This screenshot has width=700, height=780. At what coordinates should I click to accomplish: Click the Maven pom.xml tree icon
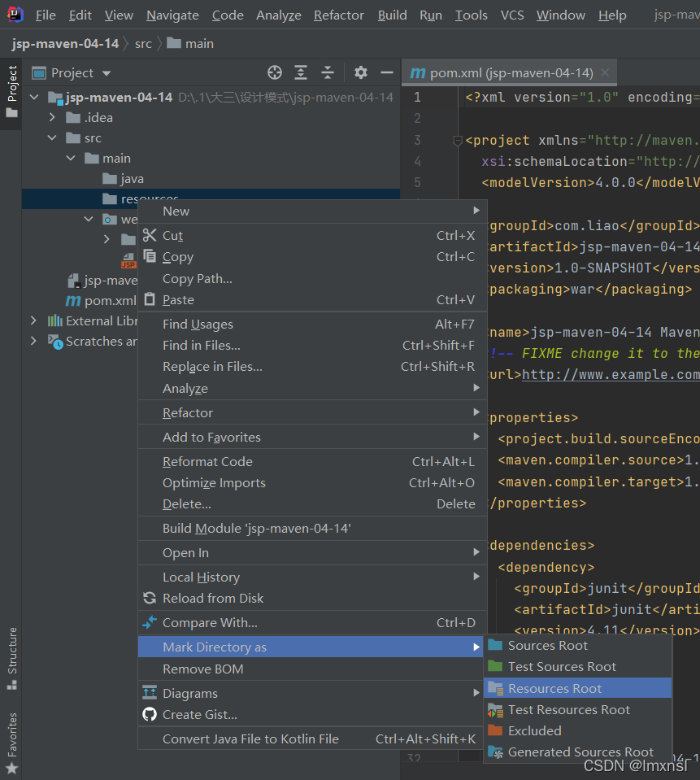coord(73,300)
